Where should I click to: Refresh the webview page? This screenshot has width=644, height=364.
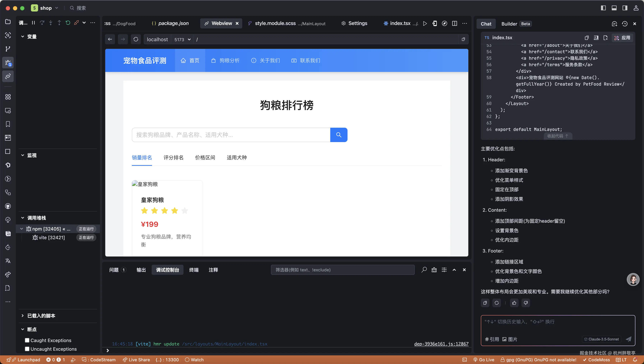tap(136, 39)
